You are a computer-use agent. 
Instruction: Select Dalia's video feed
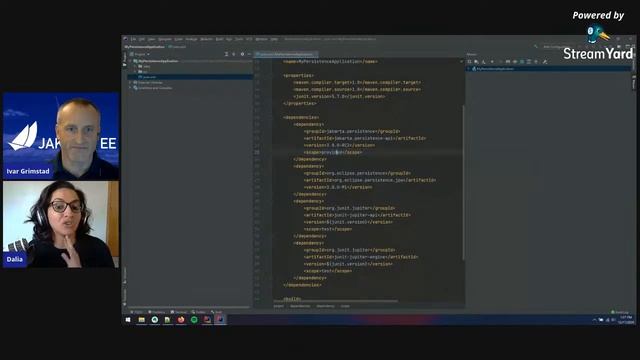click(x=61, y=224)
